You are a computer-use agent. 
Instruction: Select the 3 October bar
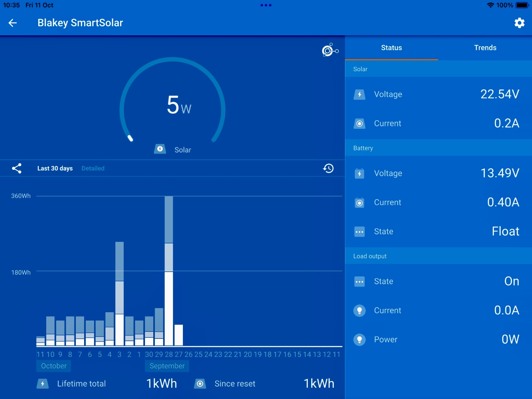(x=119, y=294)
